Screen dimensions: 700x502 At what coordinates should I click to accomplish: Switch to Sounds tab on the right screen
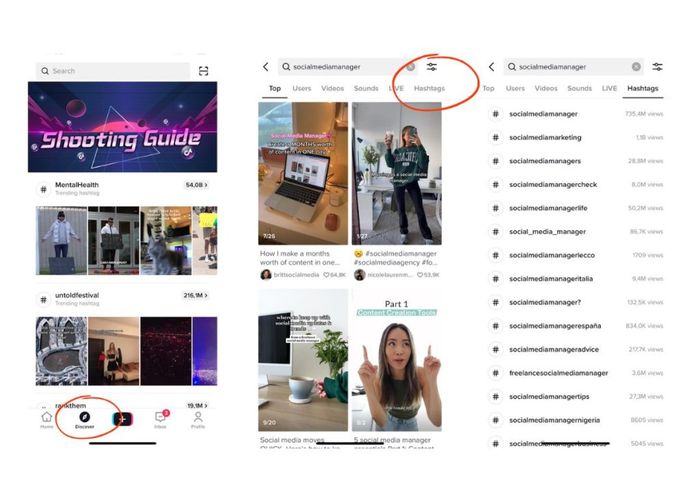(x=579, y=88)
